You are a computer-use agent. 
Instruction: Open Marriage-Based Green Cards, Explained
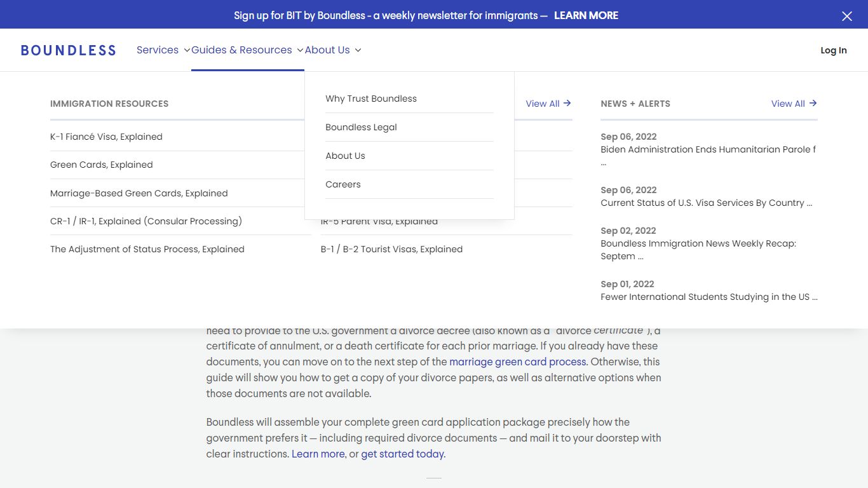click(139, 193)
